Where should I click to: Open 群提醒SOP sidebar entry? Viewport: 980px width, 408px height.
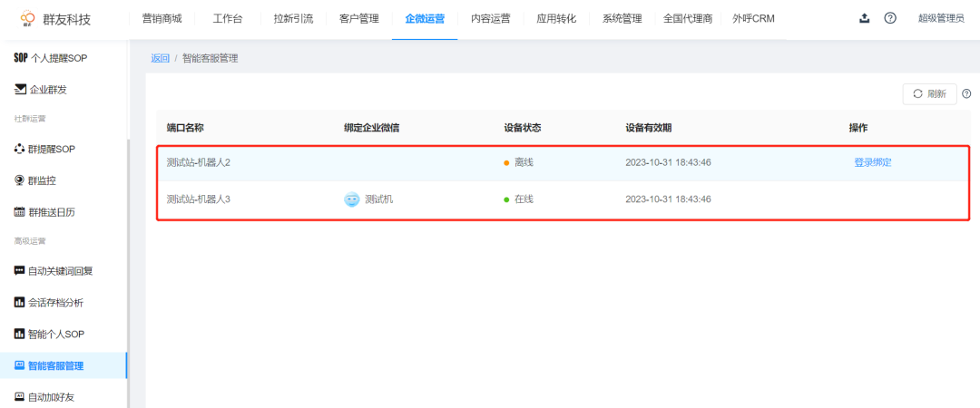(44, 150)
